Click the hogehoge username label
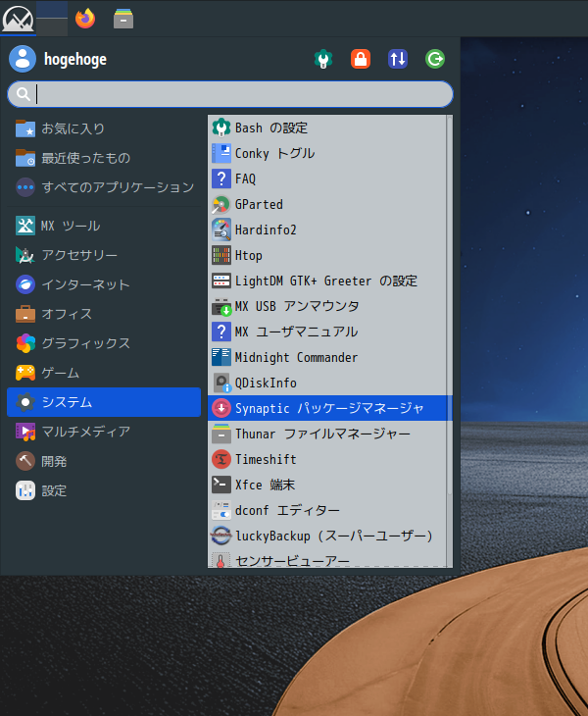This screenshot has height=716, width=588. (x=75, y=60)
